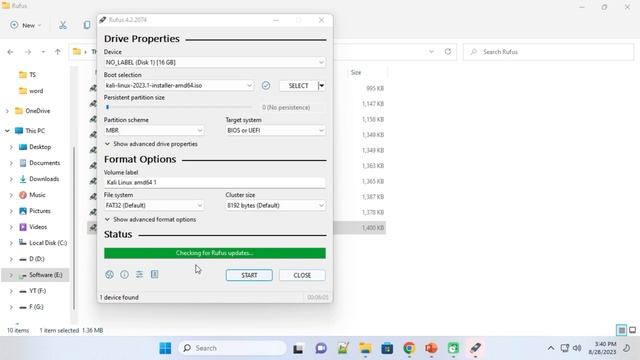Select Videos in navigation pane
The width and height of the screenshot is (640, 360).
33,227
